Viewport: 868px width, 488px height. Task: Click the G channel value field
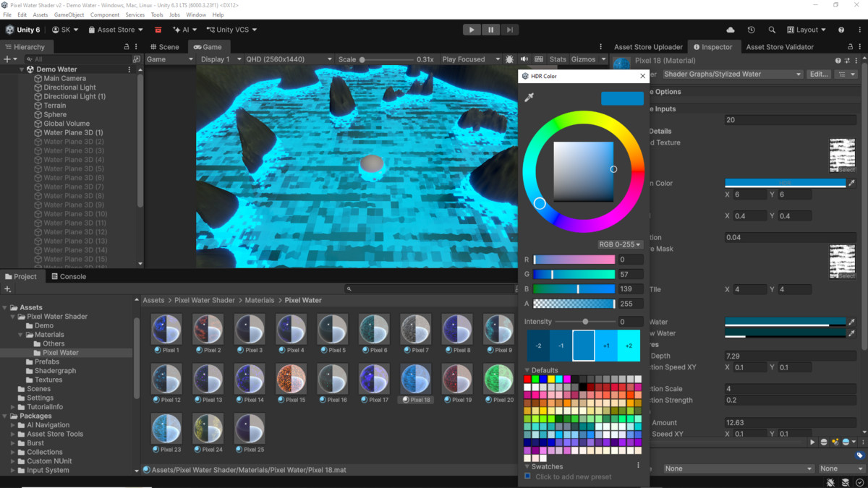(630, 274)
